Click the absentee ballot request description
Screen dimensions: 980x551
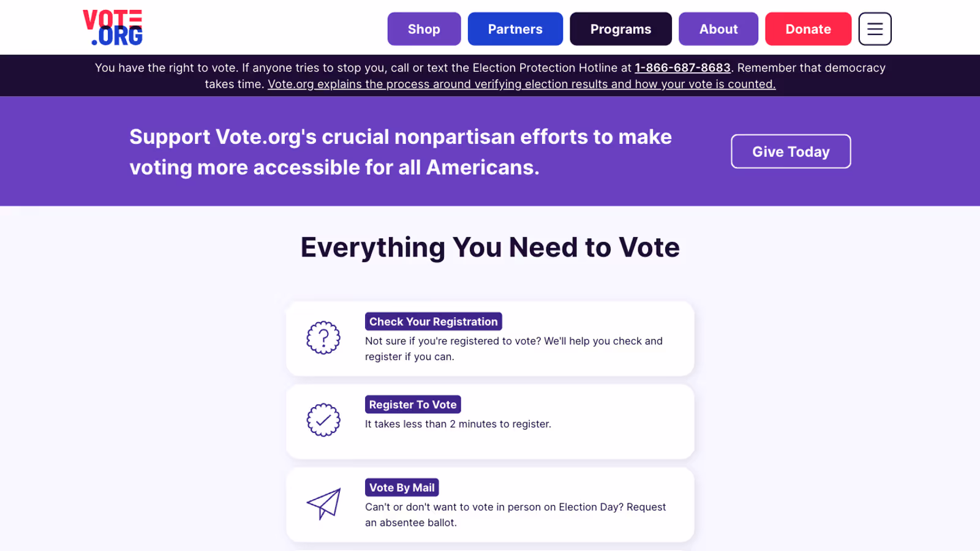(515, 514)
